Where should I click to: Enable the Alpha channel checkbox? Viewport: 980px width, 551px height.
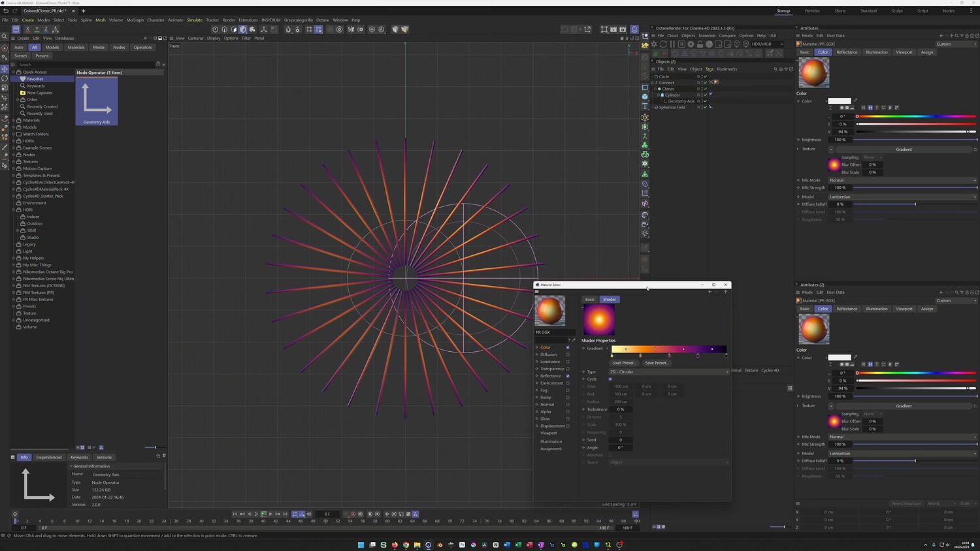click(x=568, y=411)
